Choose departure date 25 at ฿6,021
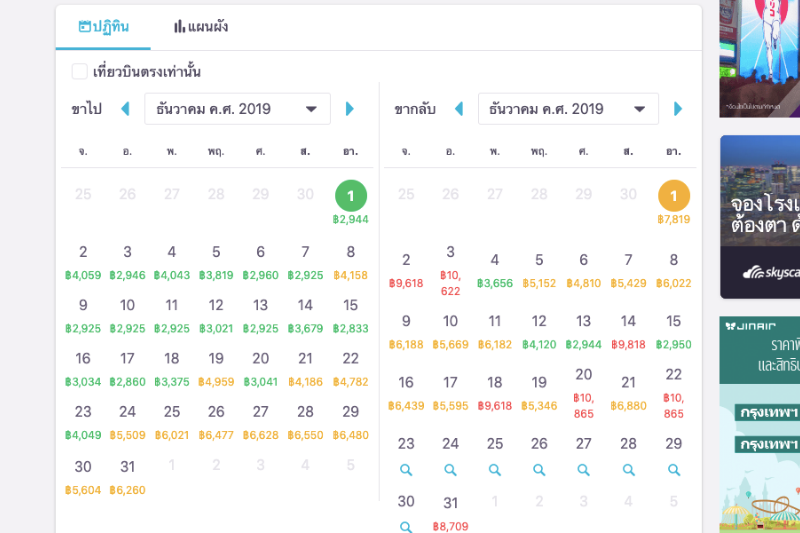Viewport: 800px width, 533px height. click(171, 423)
